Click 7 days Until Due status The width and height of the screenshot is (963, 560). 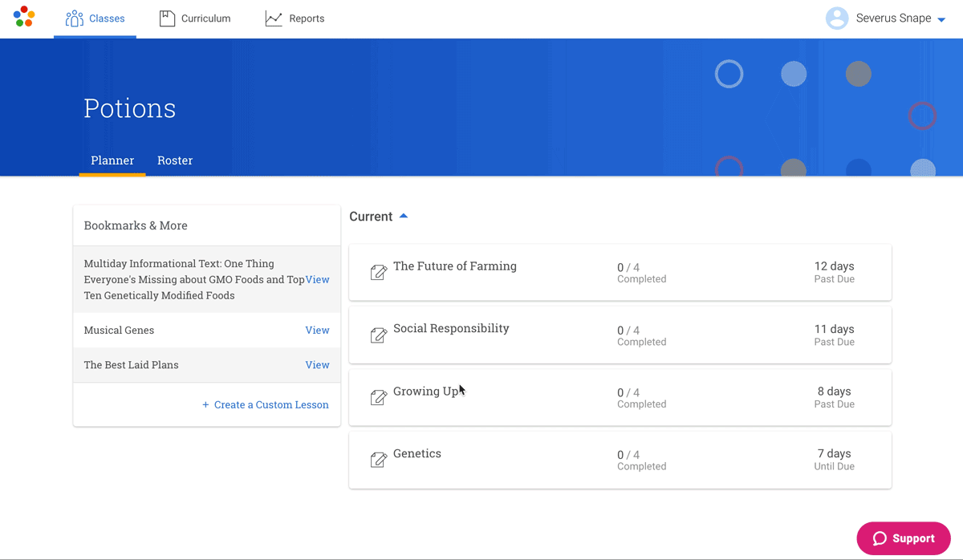834,459
